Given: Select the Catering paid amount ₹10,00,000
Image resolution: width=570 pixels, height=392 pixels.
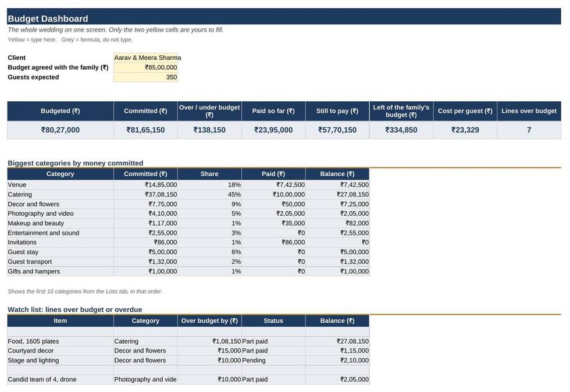Looking at the screenshot, I should (273, 194).
